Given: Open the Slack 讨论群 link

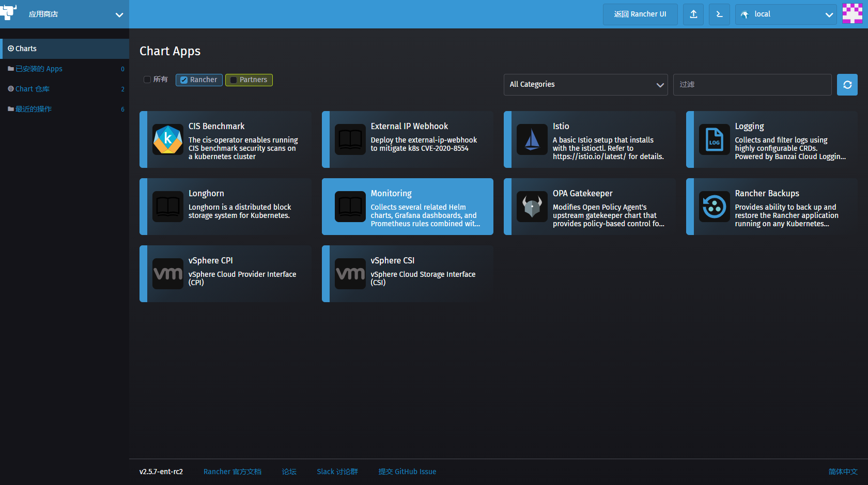Looking at the screenshot, I should click(337, 472).
